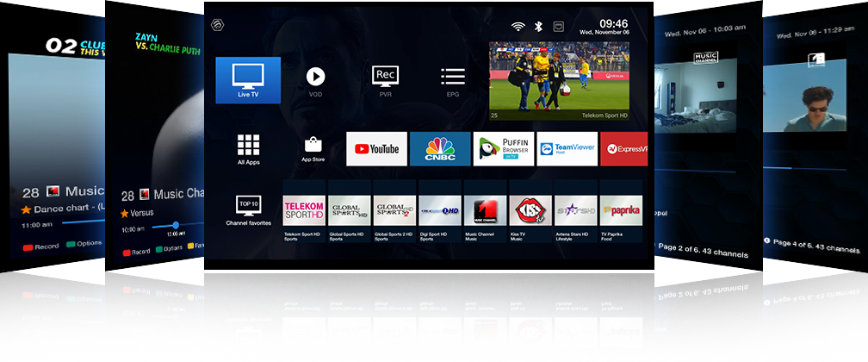Image resolution: width=868 pixels, height=362 pixels.
Task: Click yellow favorites button on Versus screen
Action: (x=195, y=246)
